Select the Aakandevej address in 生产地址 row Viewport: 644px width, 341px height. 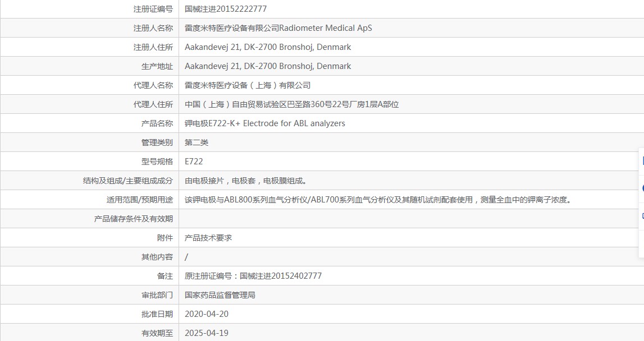(x=268, y=66)
